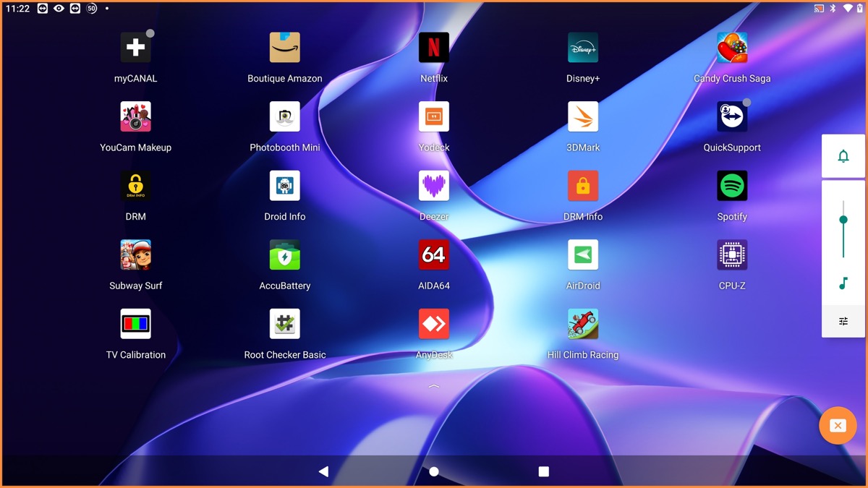
Task: Open the DRM app with yellow padlock
Action: click(135, 186)
